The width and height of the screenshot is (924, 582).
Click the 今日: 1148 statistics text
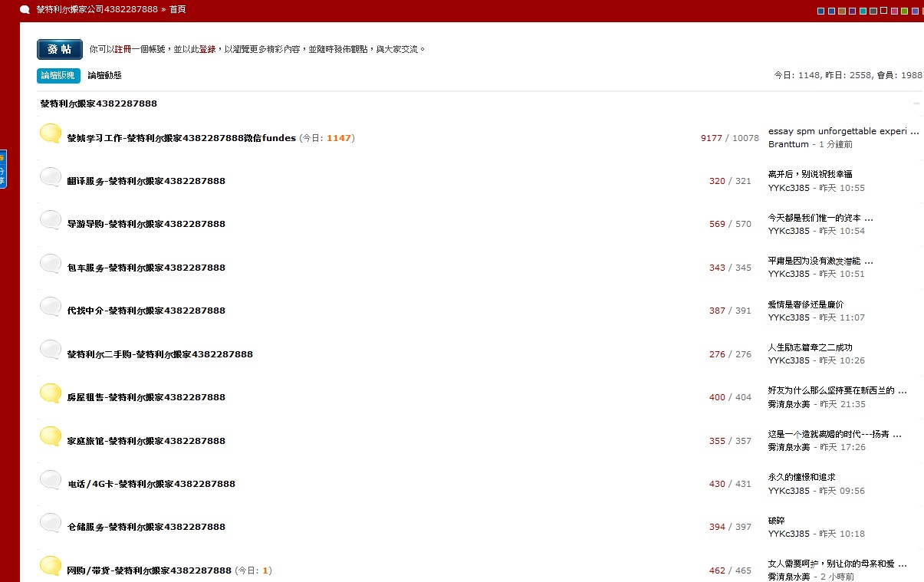(797, 75)
